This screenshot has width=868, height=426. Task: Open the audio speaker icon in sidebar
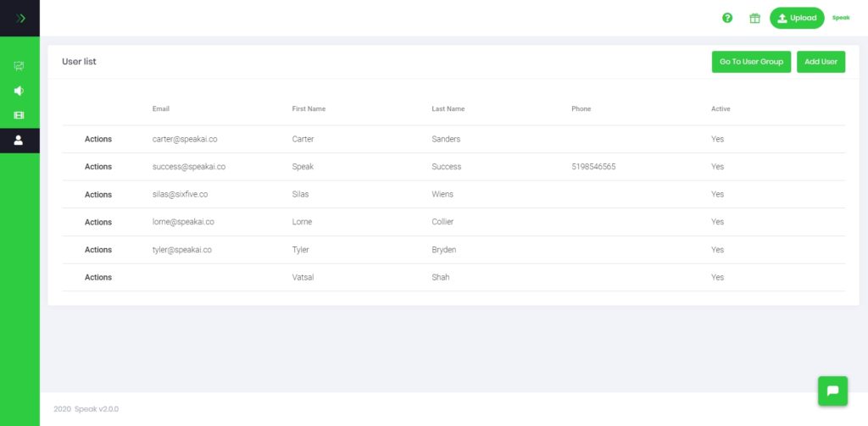pos(19,91)
